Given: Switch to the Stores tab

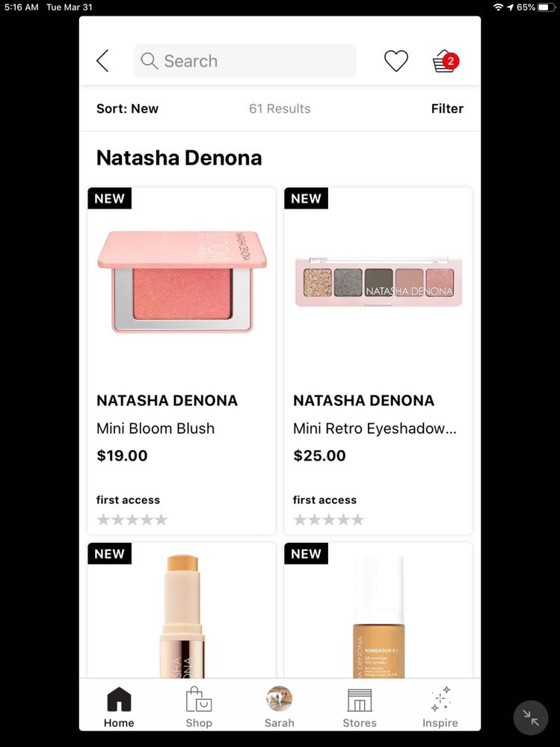Looking at the screenshot, I should [360, 707].
